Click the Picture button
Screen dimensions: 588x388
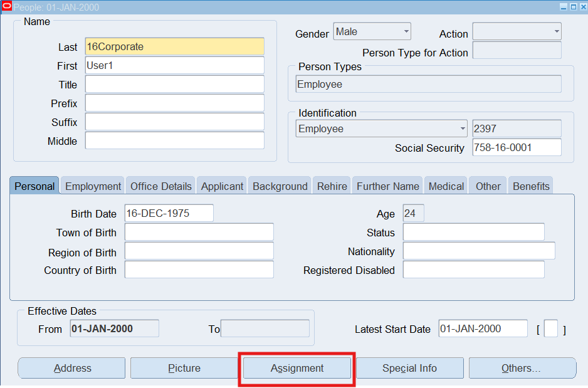click(x=184, y=369)
